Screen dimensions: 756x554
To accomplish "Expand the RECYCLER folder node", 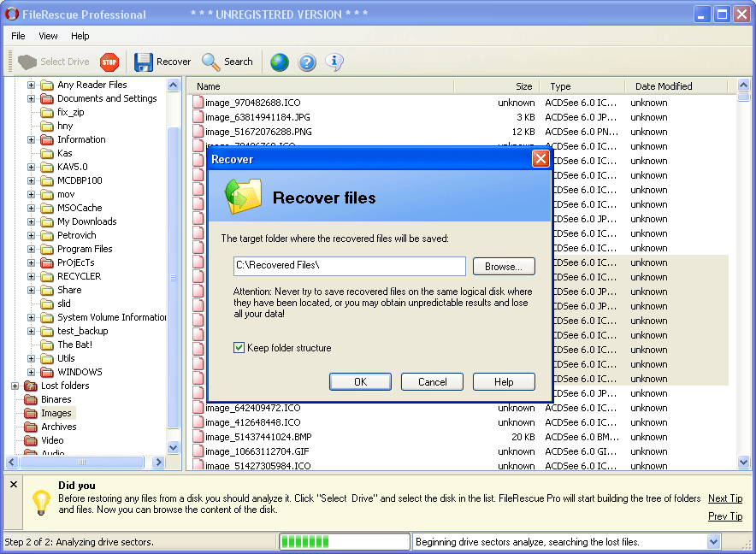I will point(31,276).
